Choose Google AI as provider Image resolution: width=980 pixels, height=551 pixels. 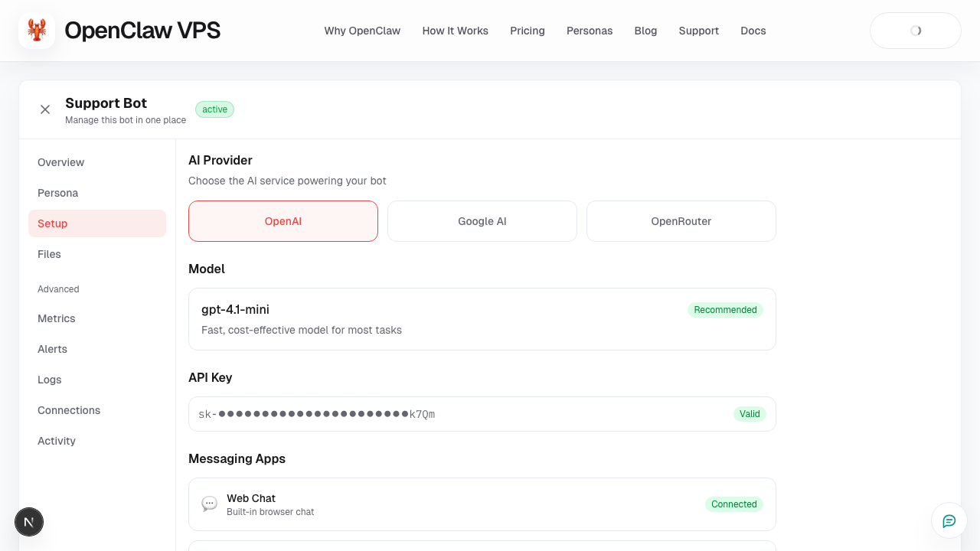coord(482,221)
